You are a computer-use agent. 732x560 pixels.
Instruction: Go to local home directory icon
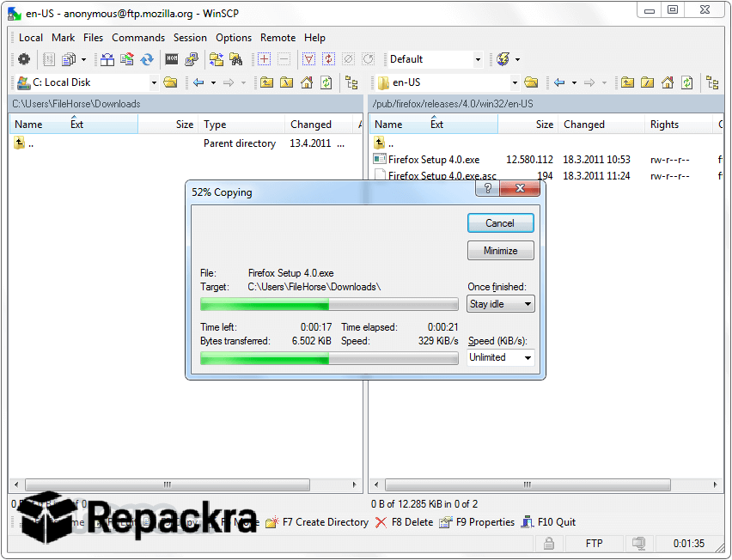tap(306, 82)
